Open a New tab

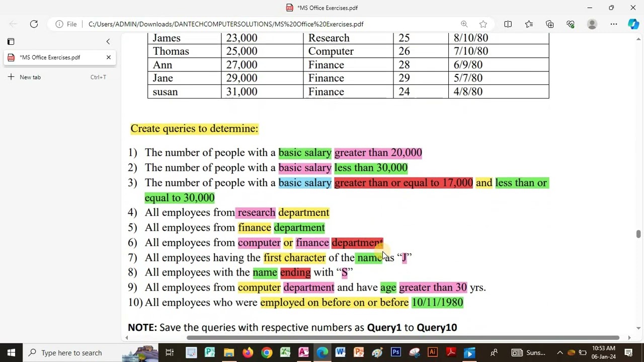pyautogui.click(x=59, y=77)
